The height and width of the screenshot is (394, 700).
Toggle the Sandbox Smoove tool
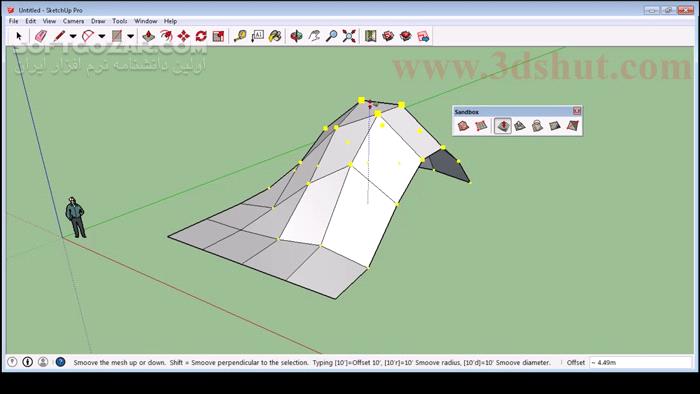point(503,126)
